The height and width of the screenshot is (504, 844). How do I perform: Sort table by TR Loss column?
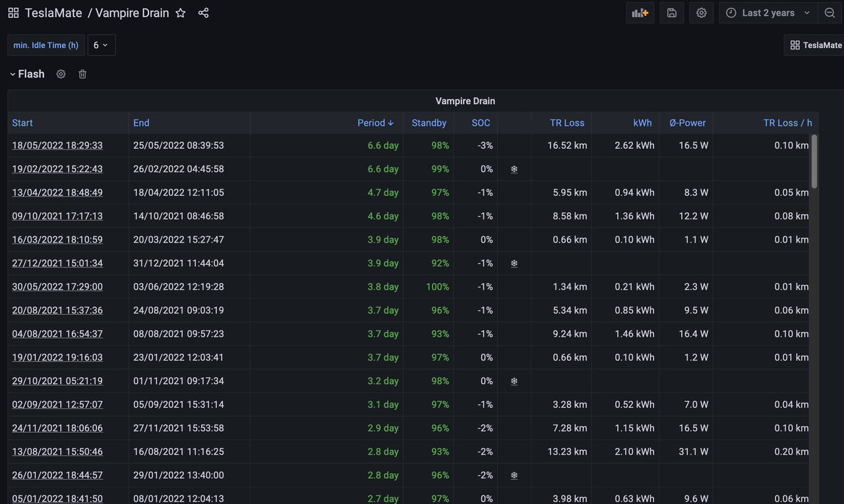(567, 123)
